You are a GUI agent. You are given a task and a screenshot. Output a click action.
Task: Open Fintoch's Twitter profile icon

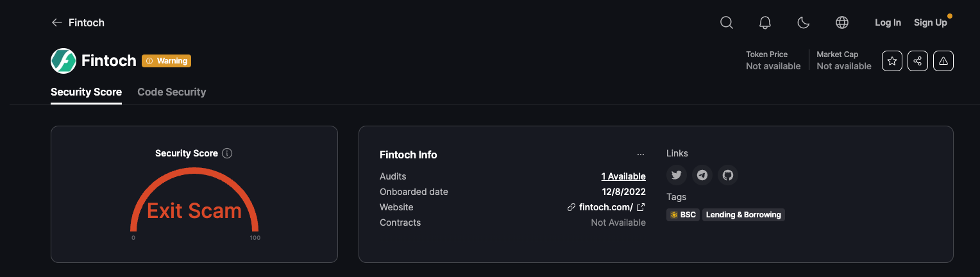tap(677, 175)
